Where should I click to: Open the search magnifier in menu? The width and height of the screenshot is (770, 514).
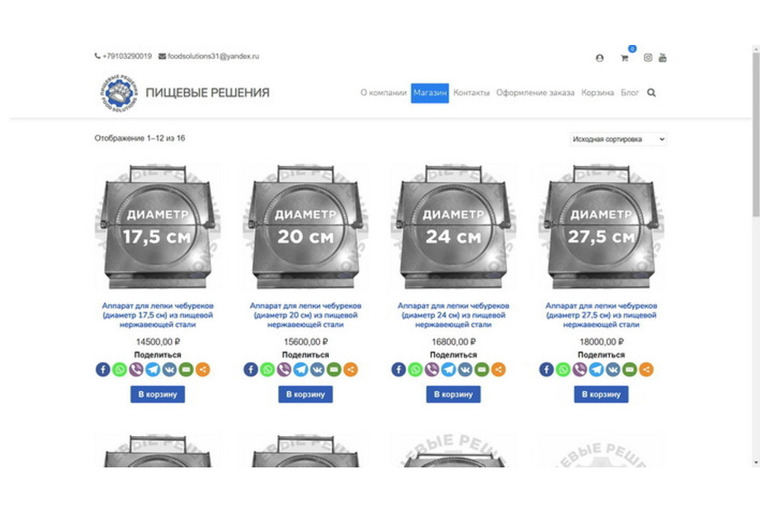(651, 93)
